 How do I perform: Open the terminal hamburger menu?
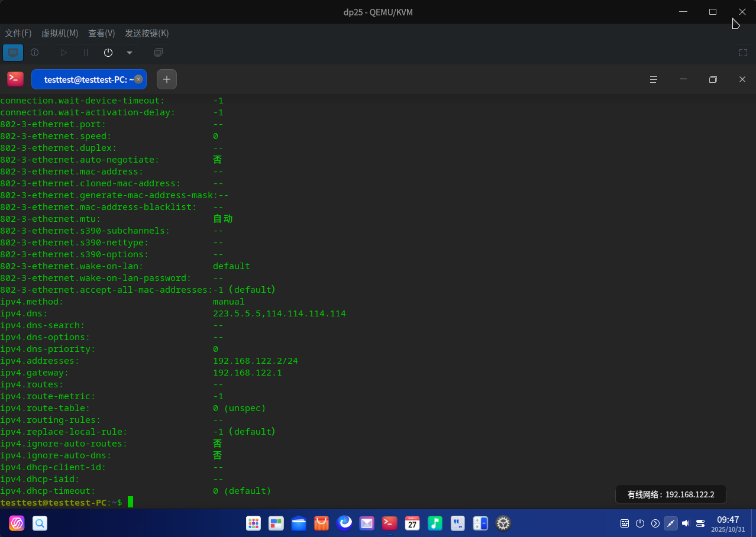pyautogui.click(x=654, y=79)
